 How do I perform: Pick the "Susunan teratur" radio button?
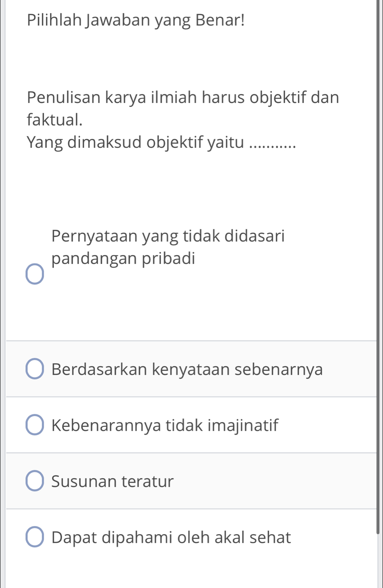(35, 481)
